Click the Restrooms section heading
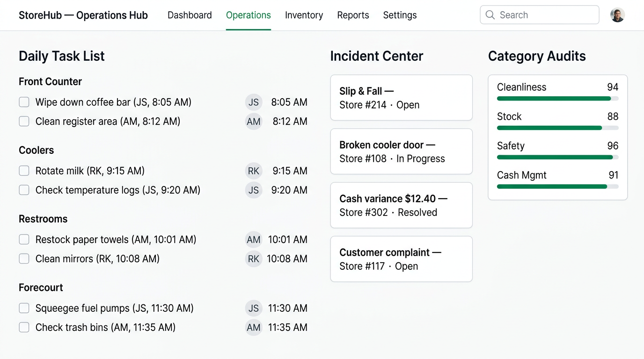Screen dimensions: 644x359 click(43, 219)
